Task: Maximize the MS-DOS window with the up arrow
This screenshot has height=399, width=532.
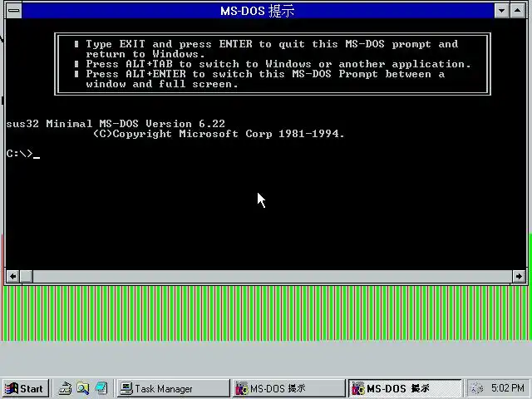Action: coord(518,11)
